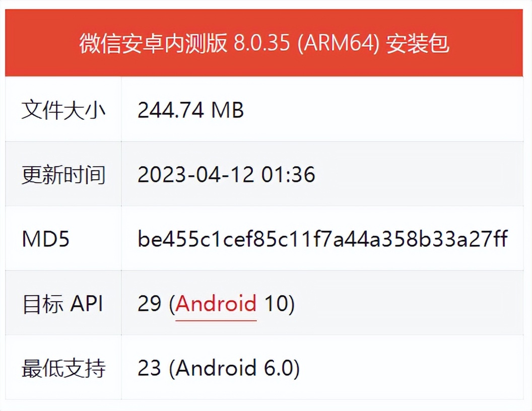This screenshot has height=411, width=532.
Task: Click the 23 (Android 6.0) value
Action: click(x=219, y=369)
